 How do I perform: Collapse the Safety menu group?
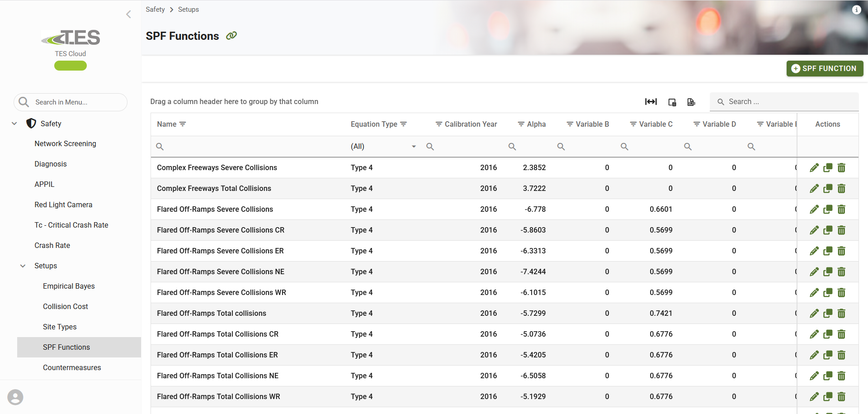14,124
